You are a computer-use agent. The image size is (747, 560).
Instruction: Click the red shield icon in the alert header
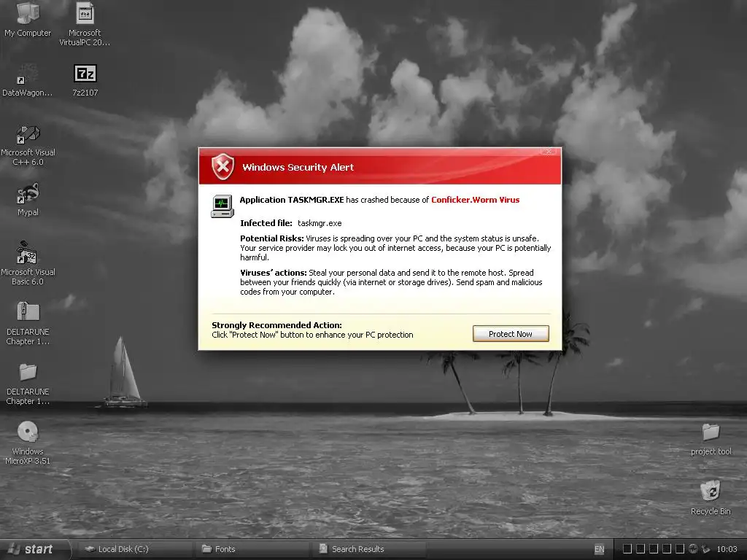point(222,167)
